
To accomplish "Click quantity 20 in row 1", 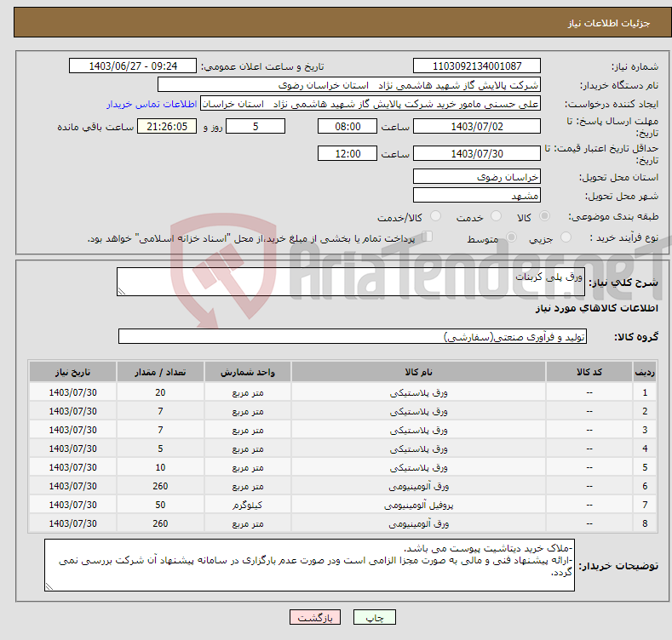I will [x=160, y=392].
